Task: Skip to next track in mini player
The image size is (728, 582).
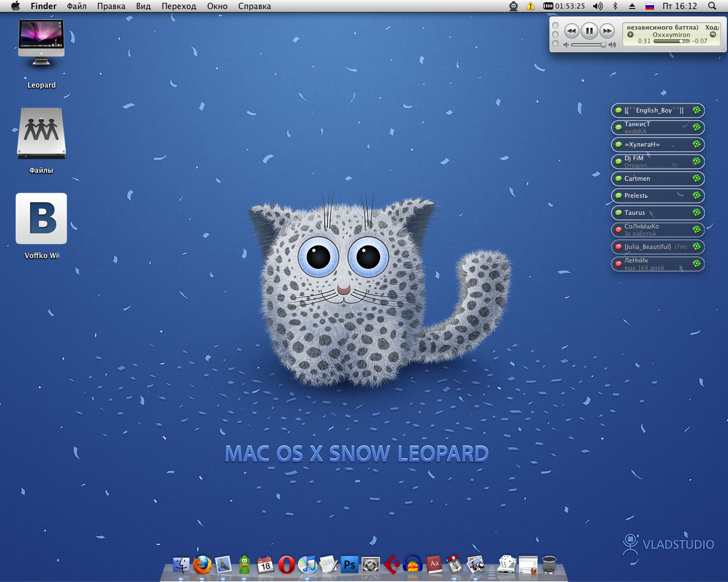Action: (x=607, y=31)
